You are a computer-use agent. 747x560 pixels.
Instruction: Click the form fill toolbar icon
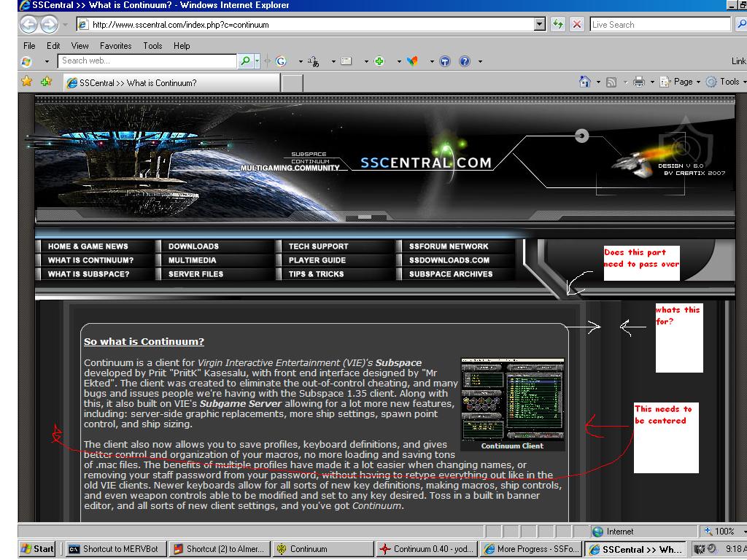(x=347, y=61)
